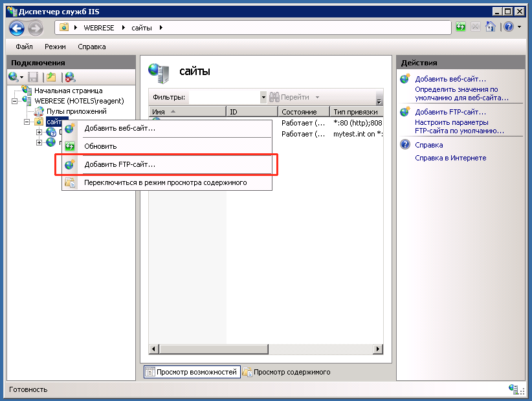Open the connect globe icon in Подключения toolbar

coord(14,77)
